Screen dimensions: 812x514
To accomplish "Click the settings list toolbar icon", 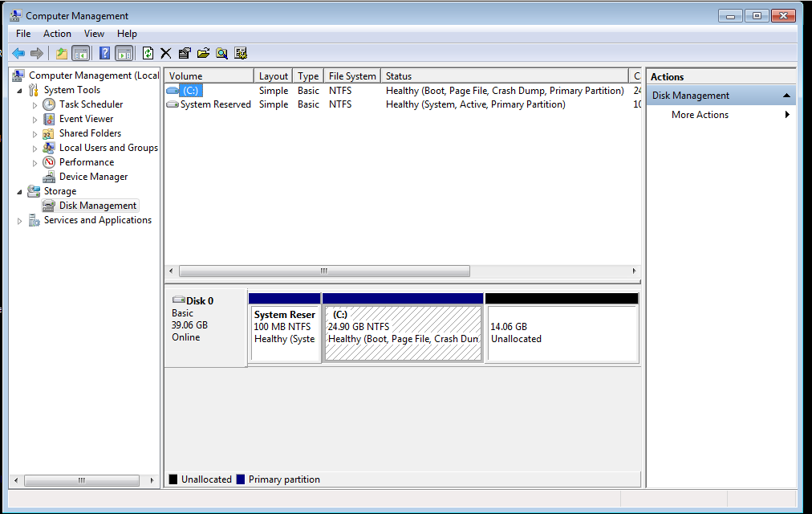I will [x=241, y=53].
